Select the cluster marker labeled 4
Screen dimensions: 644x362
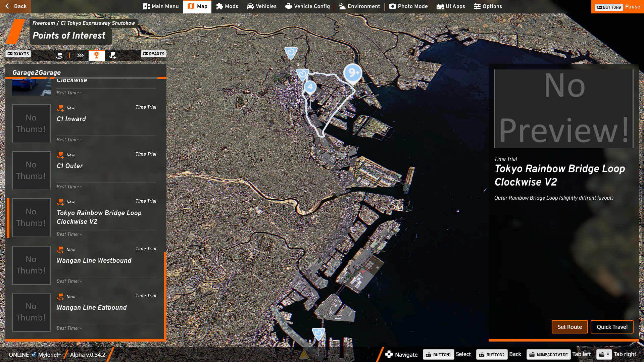point(310,87)
